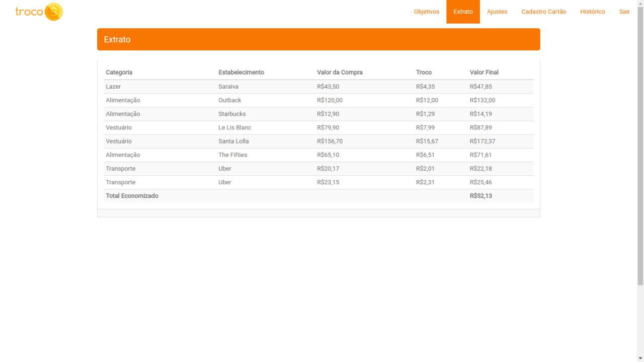Click final value R$71,61

[x=481, y=155]
